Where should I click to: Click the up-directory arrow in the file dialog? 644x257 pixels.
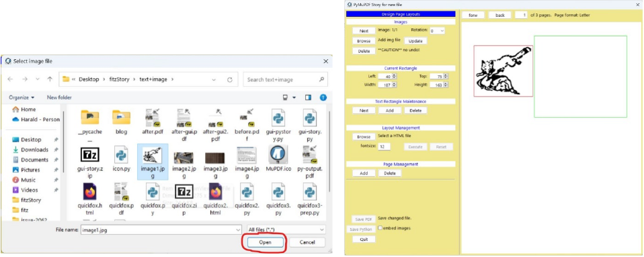point(50,79)
